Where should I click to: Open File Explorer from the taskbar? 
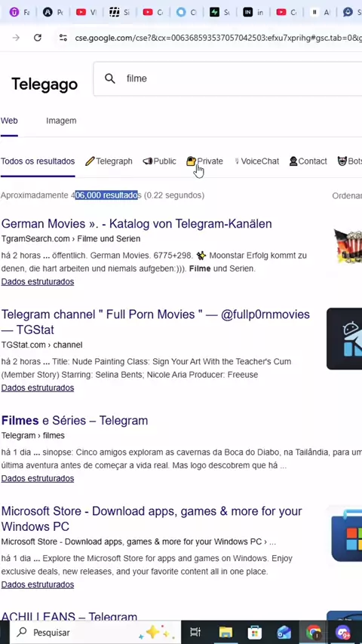click(x=225, y=633)
